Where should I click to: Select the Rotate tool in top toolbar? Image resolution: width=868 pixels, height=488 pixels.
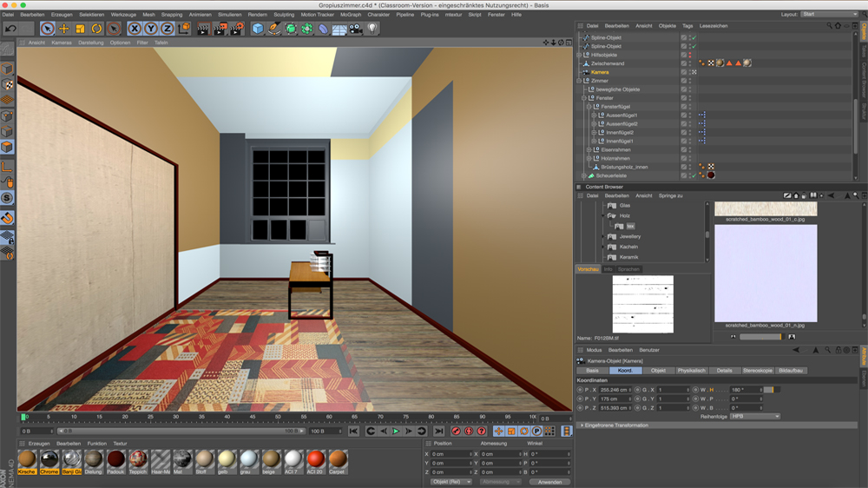point(96,29)
